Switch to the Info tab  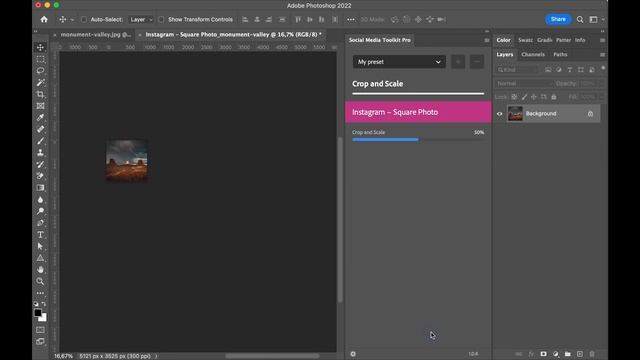[580, 40]
